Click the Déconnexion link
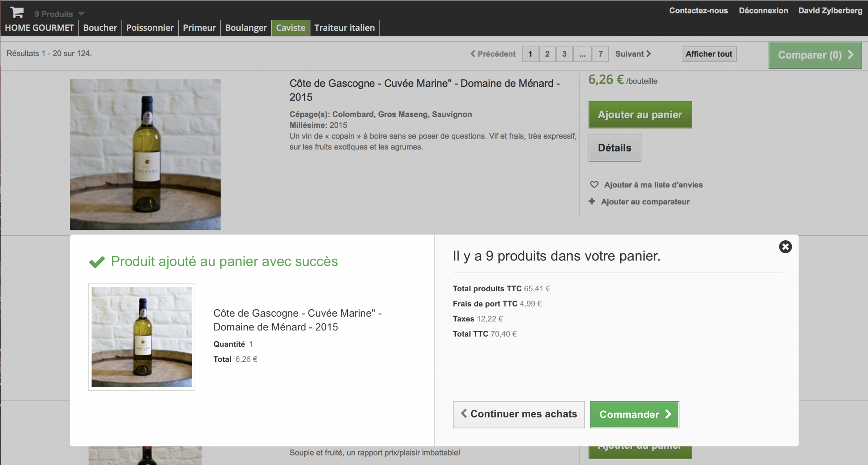The height and width of the screenshot is (465, 868). point(763,10)
